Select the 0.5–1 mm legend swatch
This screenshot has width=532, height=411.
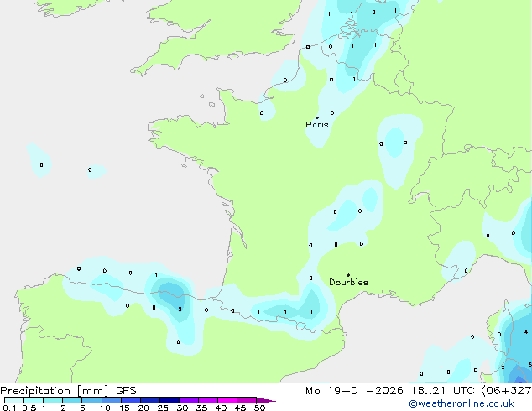point(34,400)
